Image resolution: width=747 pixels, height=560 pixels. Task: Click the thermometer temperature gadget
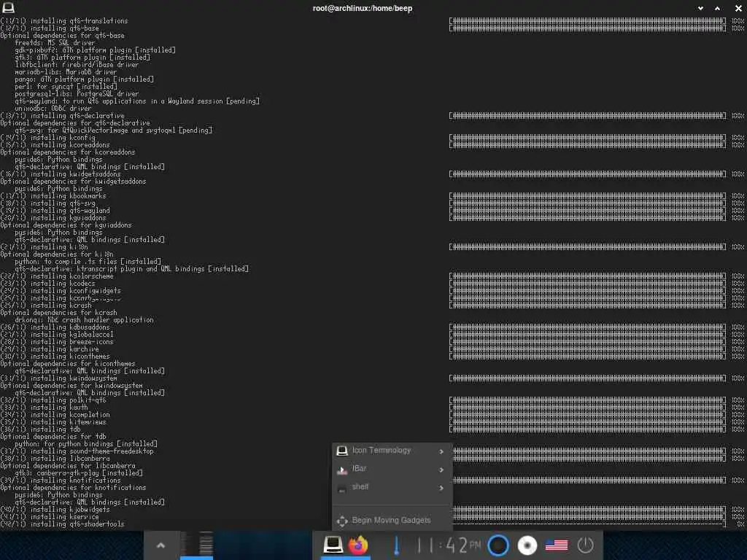(396, 545)
